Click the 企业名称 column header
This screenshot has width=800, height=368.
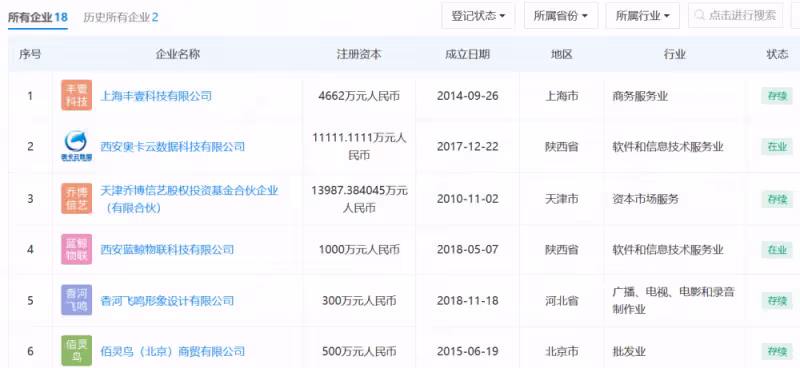click(178, 54)
